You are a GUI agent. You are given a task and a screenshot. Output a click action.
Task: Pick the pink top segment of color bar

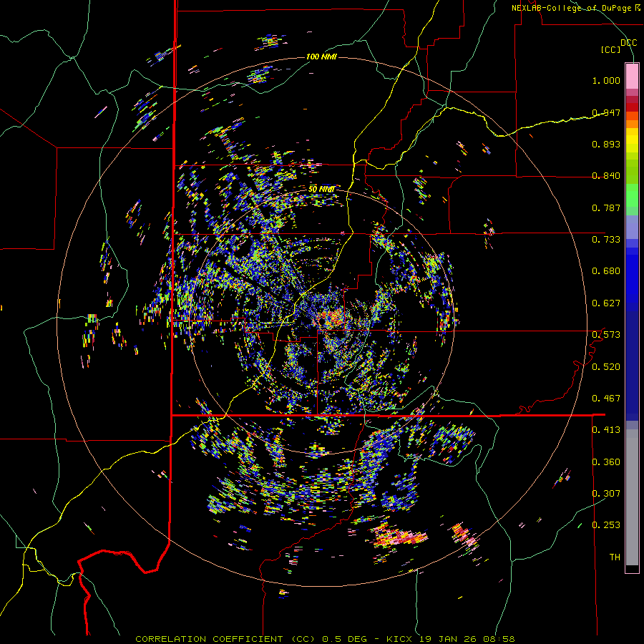(632, 76)
